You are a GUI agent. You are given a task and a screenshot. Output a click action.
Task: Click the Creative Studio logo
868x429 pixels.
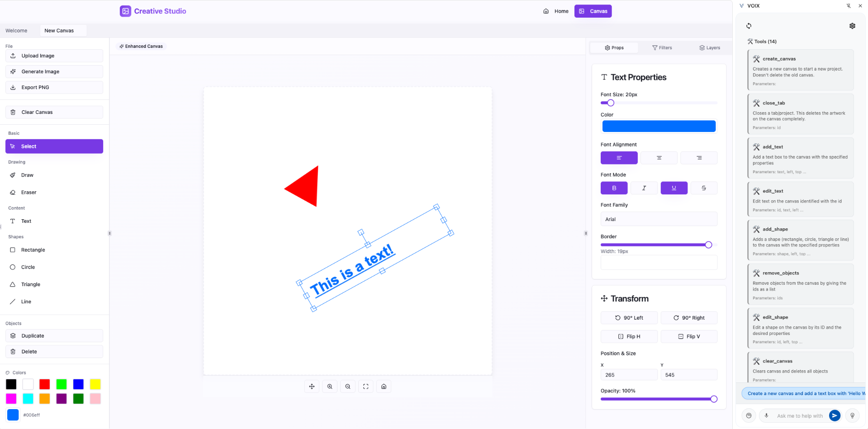[x=153, y=11]
